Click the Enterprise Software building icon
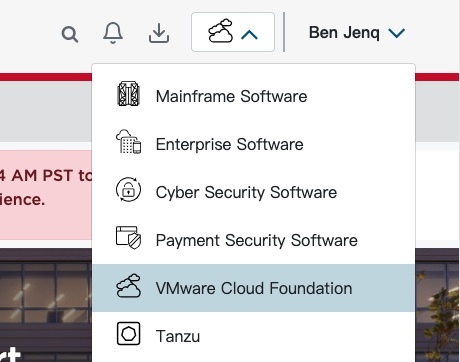 click(129, 142)
